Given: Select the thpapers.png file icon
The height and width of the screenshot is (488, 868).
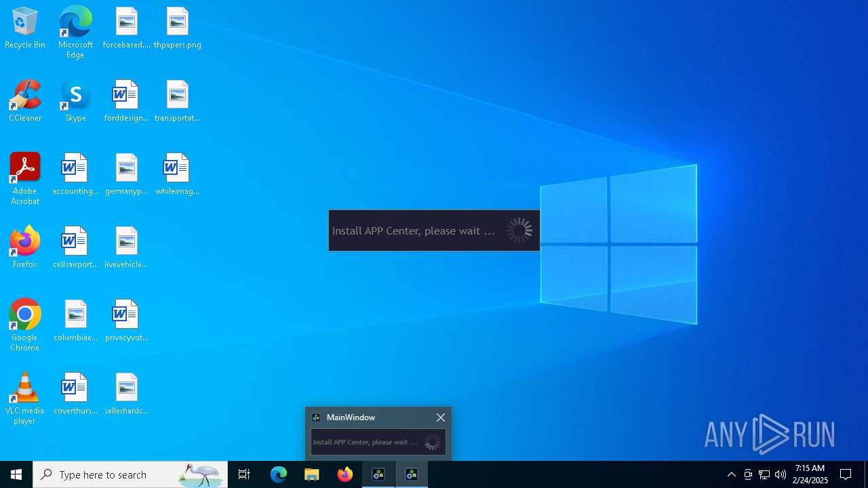Looking at the screenshot, I should pos(177,28).
